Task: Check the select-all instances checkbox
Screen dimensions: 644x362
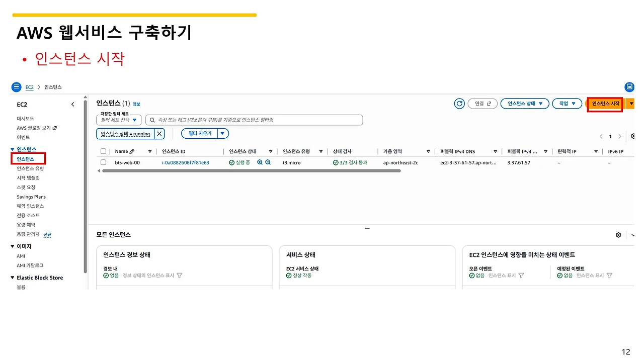Action: pos(103,151)
